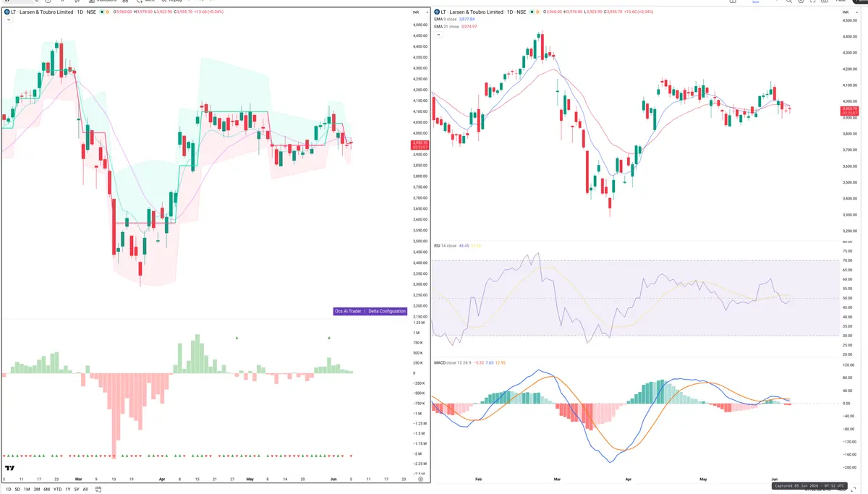
Task: Click the Apr label on right chart time axis
Action: 628,479
